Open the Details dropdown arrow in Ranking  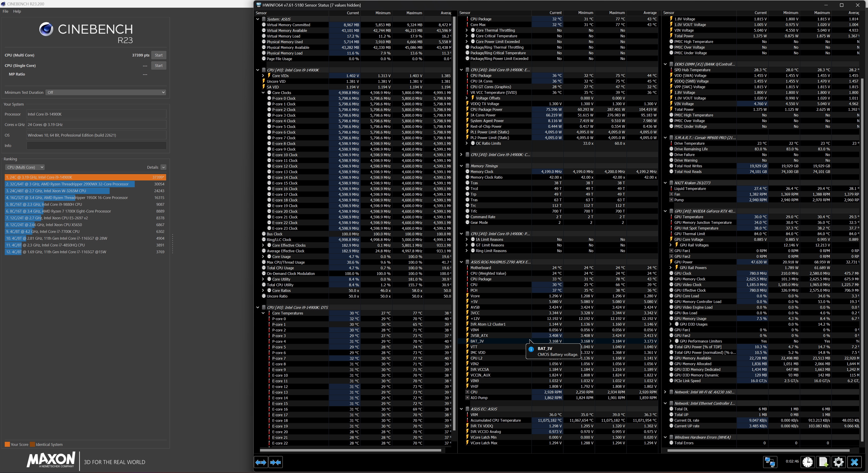[163, 167]
